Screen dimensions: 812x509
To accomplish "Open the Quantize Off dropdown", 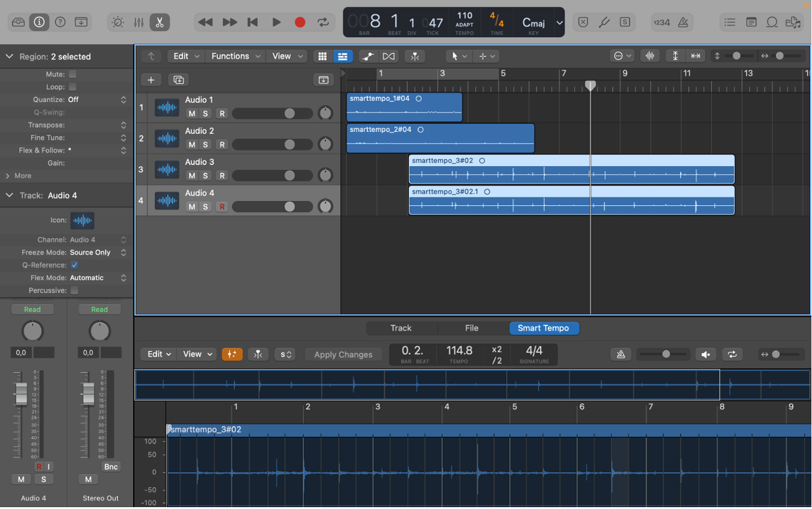I will [x=97, y=100].
